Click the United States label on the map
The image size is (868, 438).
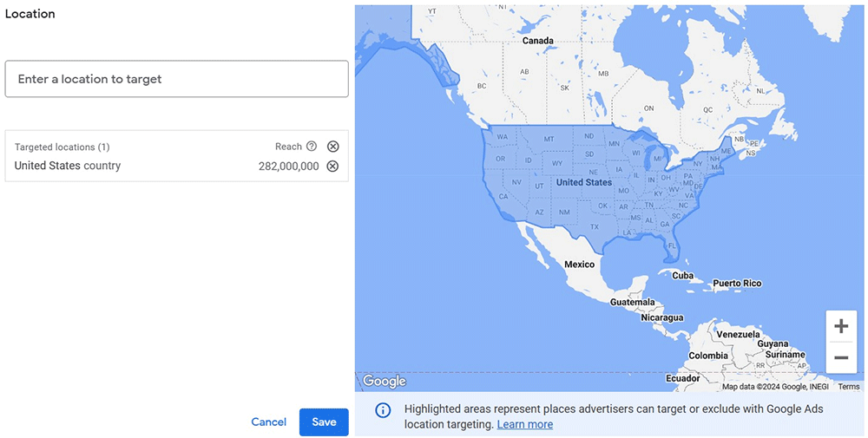[583, 183]
